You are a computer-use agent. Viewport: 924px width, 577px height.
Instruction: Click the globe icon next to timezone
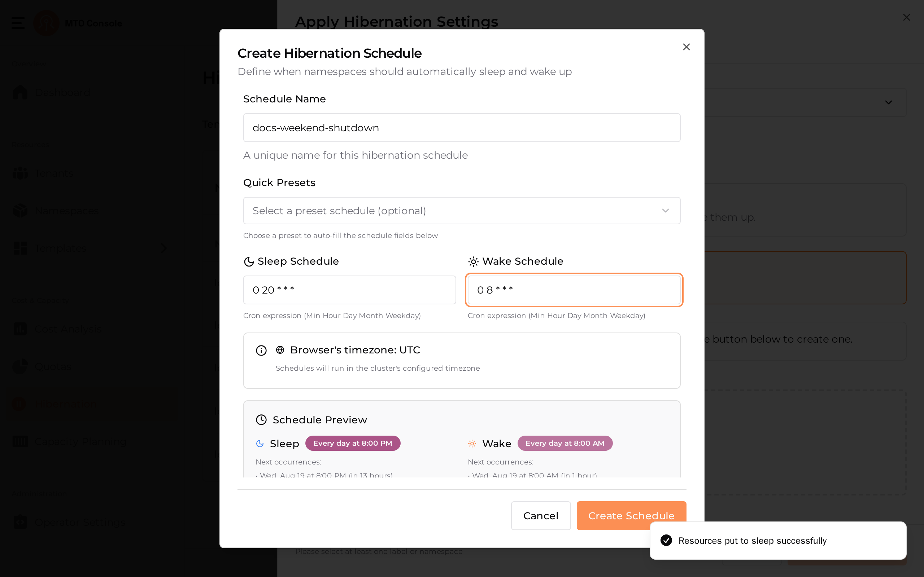point(280,350)
